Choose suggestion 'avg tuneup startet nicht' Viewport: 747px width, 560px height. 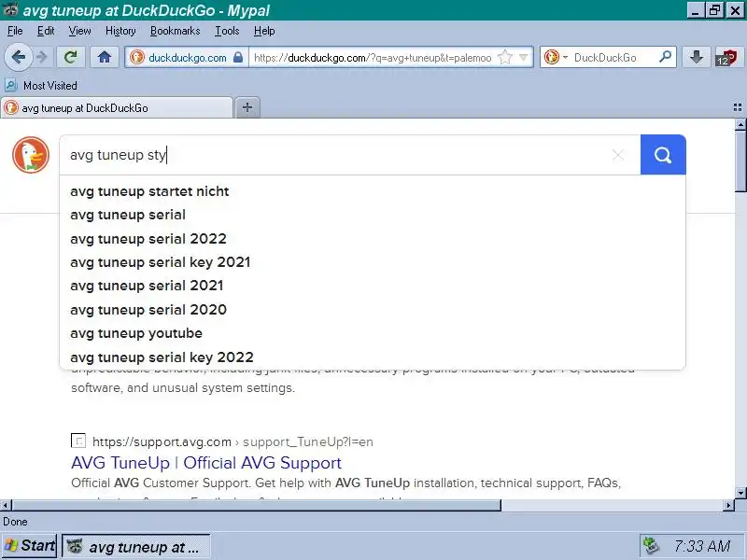pos(373,191)
